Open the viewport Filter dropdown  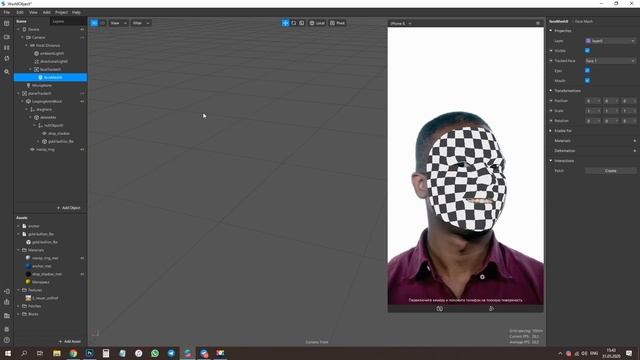point(141,23)
